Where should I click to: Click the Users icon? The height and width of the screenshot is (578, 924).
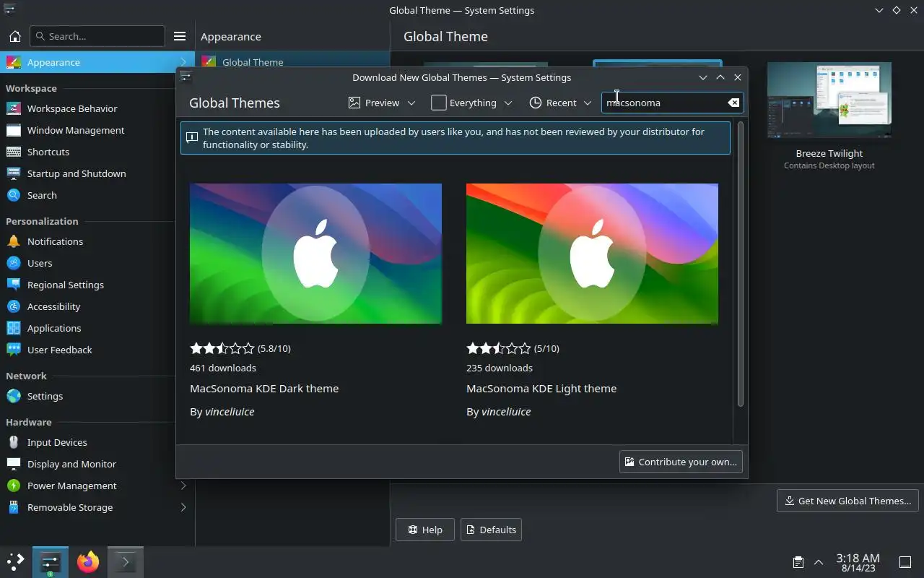click(14, 263)
